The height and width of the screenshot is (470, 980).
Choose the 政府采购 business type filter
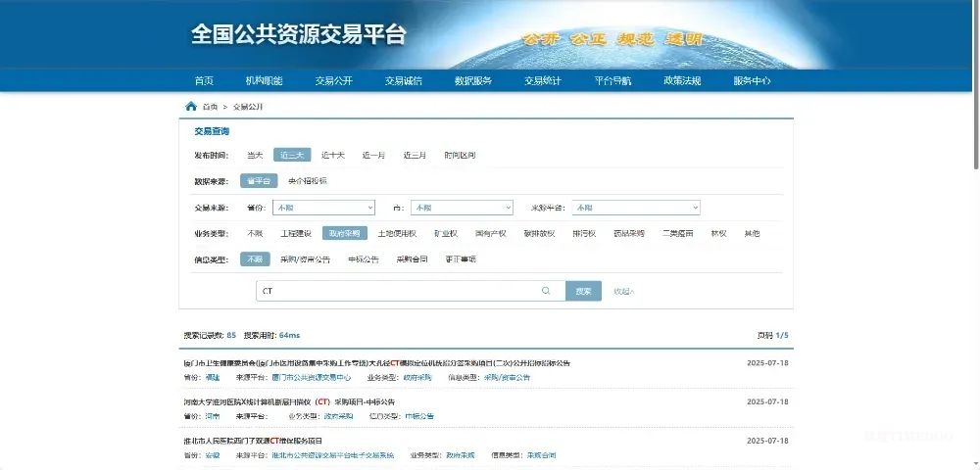tap(345, 233)
